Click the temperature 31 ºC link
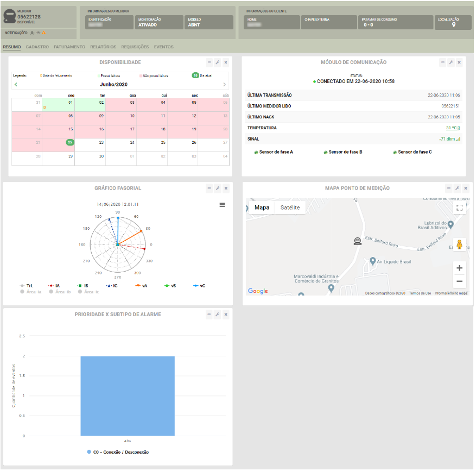The image size is (476, 471). pyautogui.click(x=452, y=128)
